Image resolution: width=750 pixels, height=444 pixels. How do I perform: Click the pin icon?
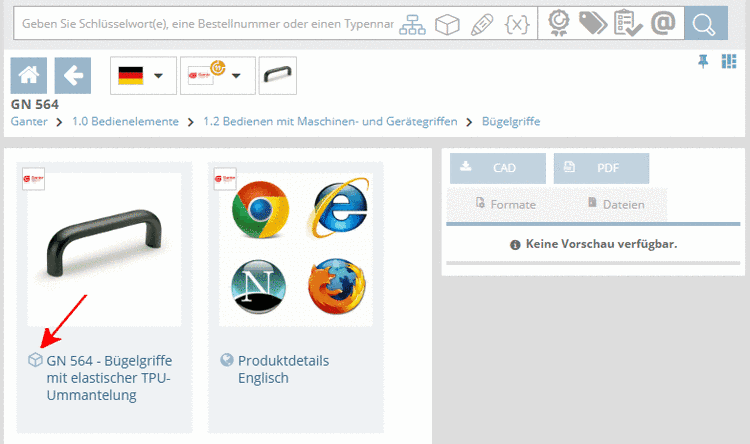pos(703,61)
